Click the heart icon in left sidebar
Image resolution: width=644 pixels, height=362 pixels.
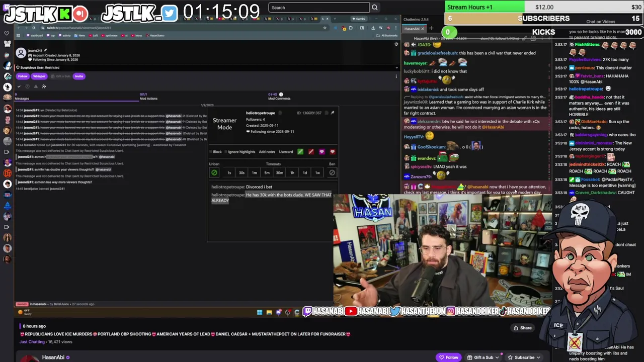(x=7, y=34)
